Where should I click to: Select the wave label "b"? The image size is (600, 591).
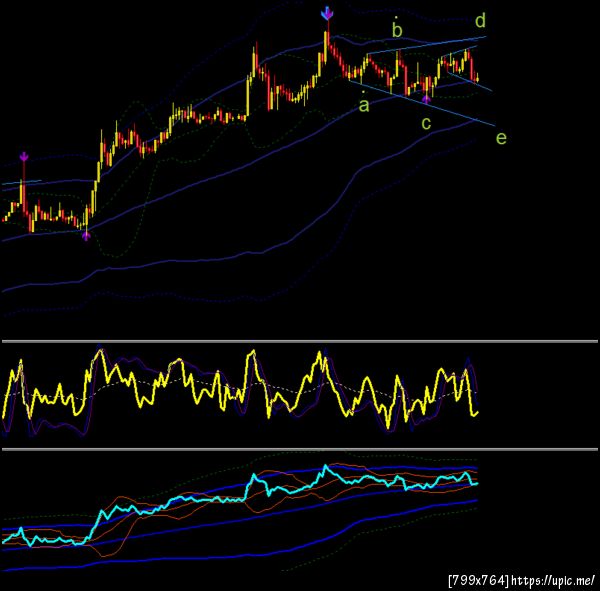click(x=397, y=30)
